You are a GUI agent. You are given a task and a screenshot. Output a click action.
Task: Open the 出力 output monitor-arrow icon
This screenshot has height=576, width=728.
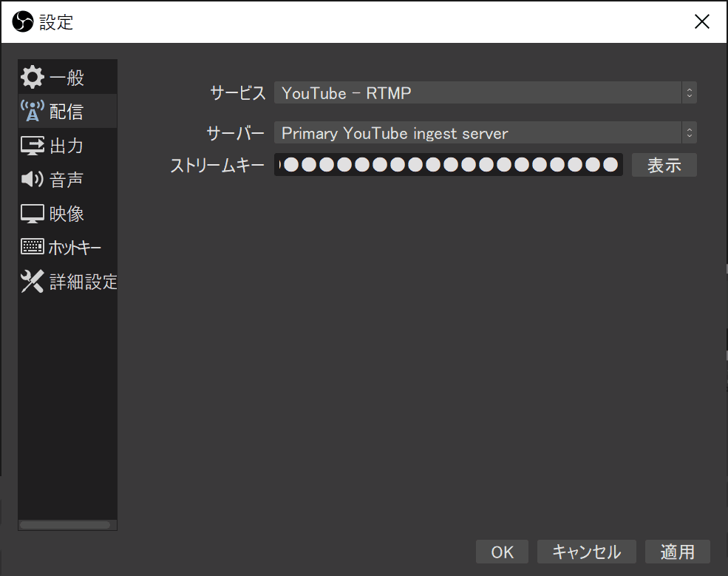coord(32,146)
